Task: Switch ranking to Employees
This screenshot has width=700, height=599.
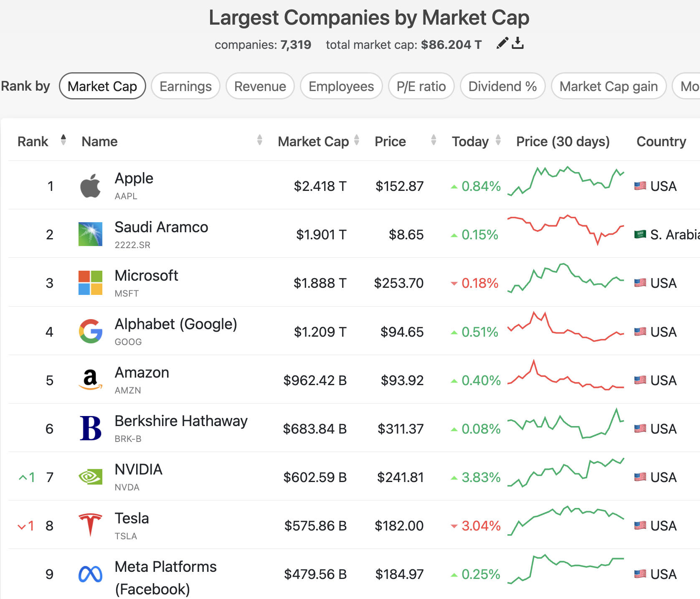Action: tap(341, 86)
